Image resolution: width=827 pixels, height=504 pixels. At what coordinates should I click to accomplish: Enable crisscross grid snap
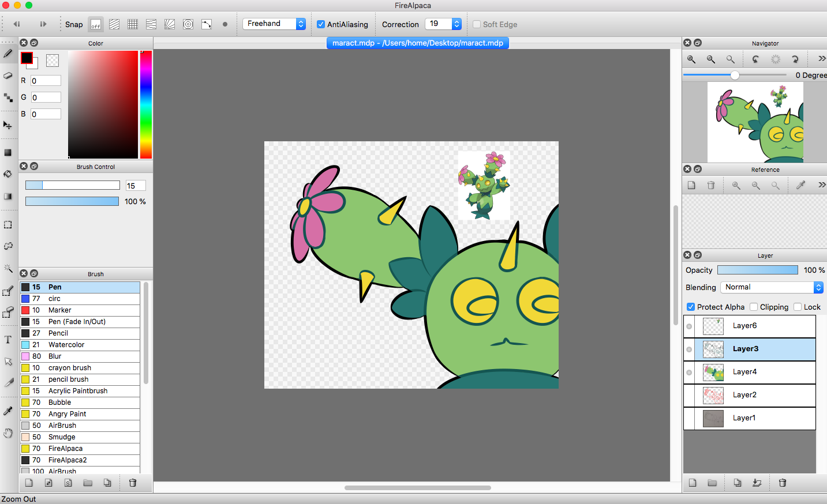coord(133,24)
